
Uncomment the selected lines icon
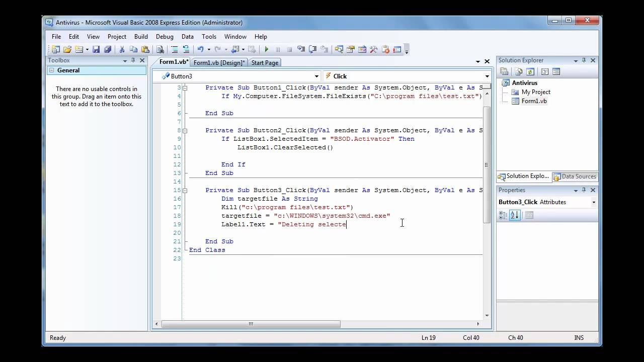186,49
